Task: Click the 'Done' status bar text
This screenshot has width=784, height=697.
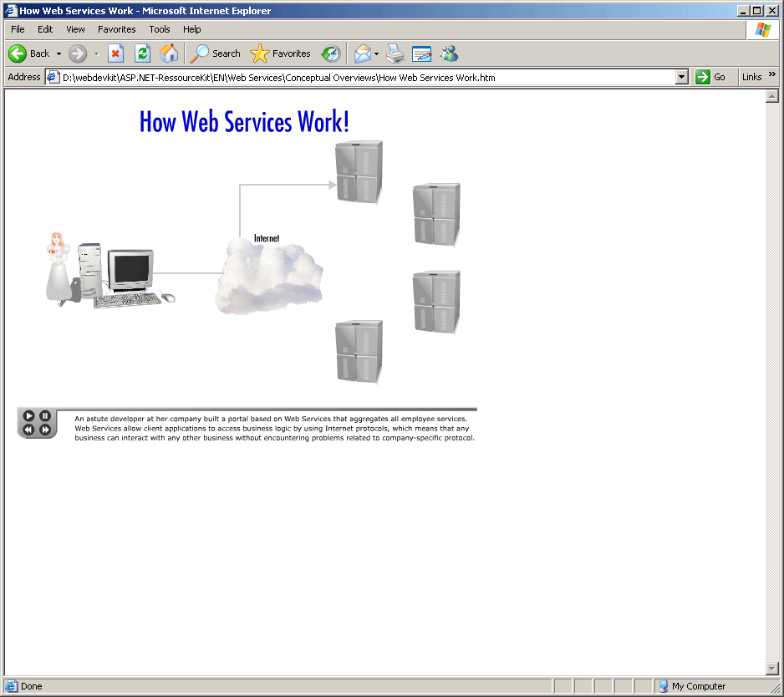Action: tap(32, 686)
